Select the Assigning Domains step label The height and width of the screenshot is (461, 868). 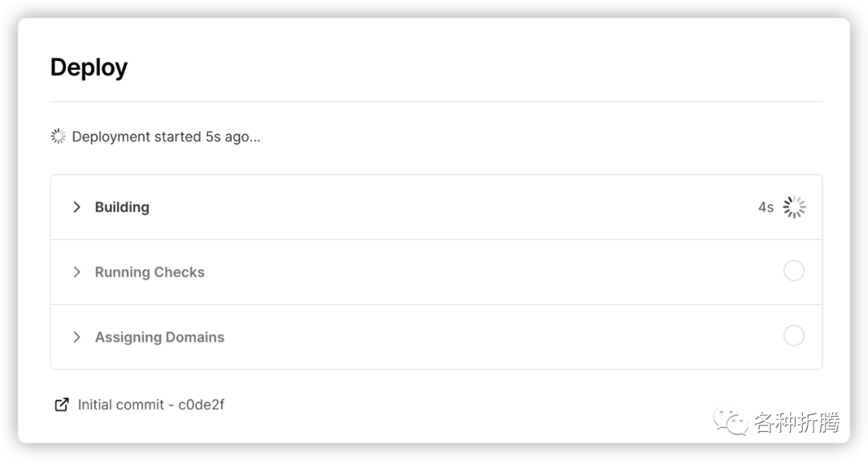coord(159,337)
